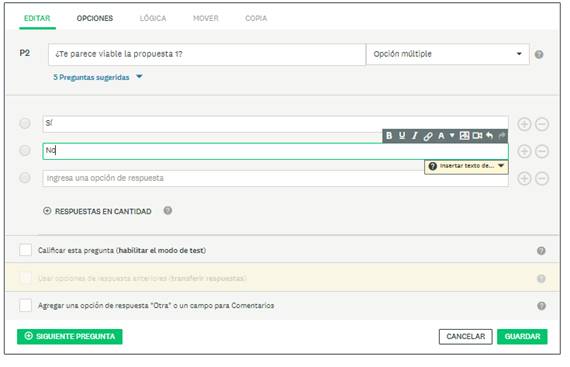
Task: Undo last edit in the text toolbar
Action: [x=489, y=136]
